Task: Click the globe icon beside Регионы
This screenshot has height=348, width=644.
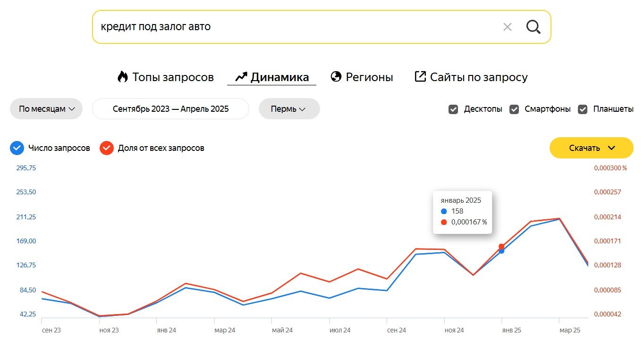Action: pos(336,77)
